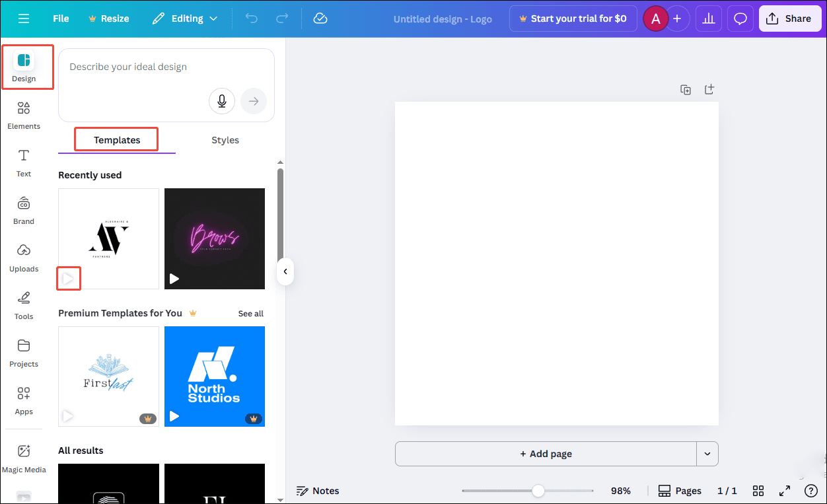Click Start your trial for $0
This screenshot has height=504, width=827.
point(573,18)
